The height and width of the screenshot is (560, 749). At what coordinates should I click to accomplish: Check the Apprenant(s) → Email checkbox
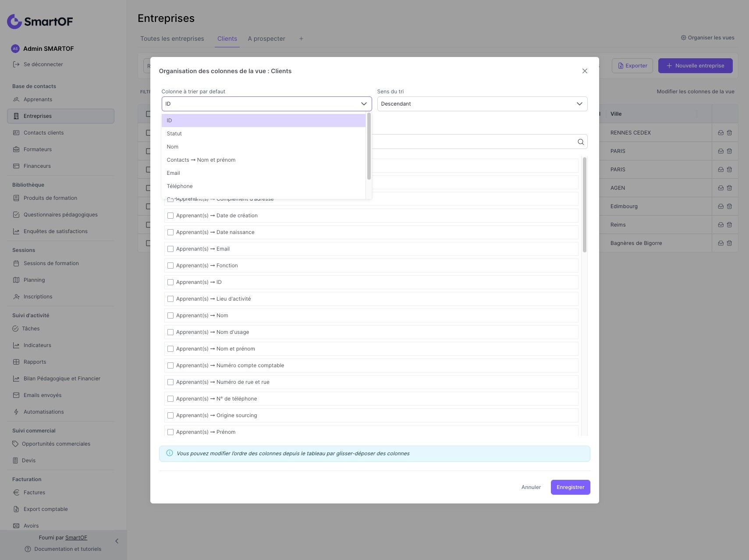coord(170,249)
